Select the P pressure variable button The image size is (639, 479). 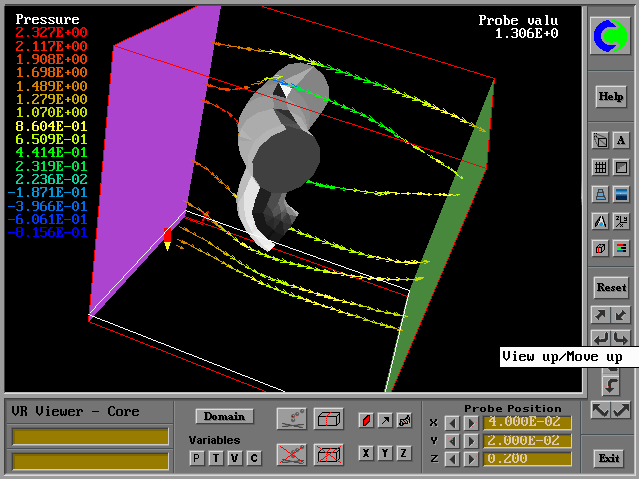[197, 458]
